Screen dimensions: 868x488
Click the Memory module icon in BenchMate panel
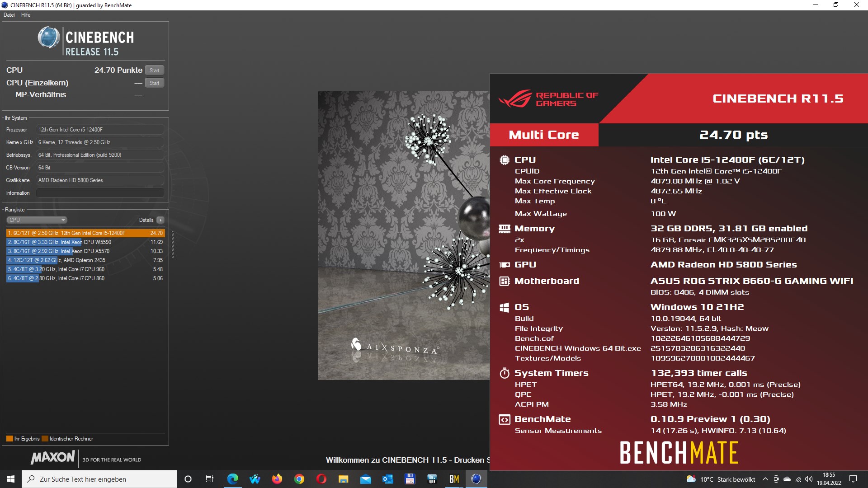(x=505, y=229)
